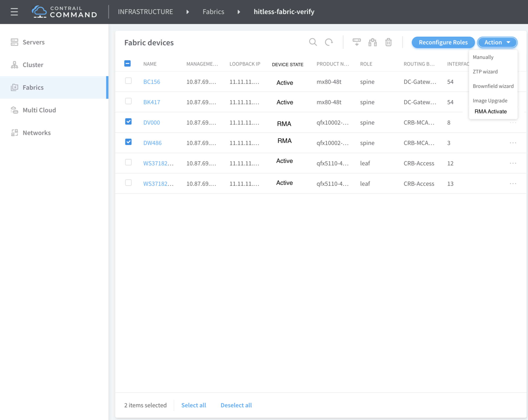Click the assign roles robot icon

372,42
